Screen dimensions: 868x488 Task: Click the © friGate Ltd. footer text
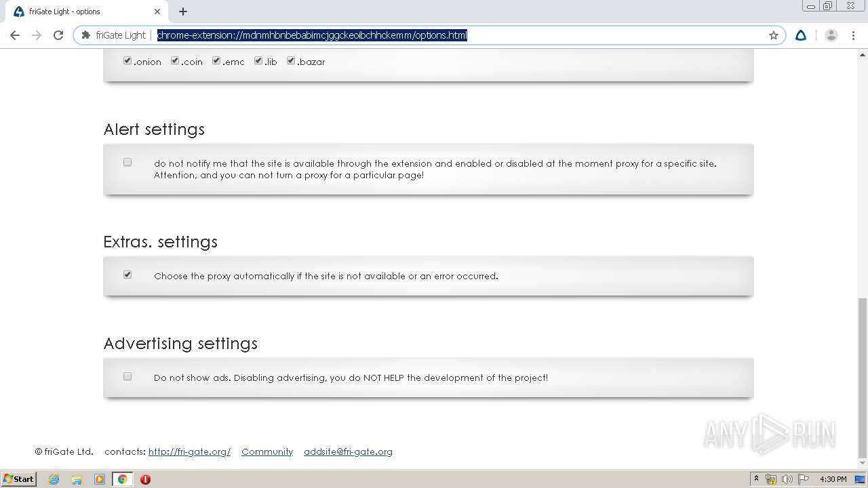(x=64, y=451)
